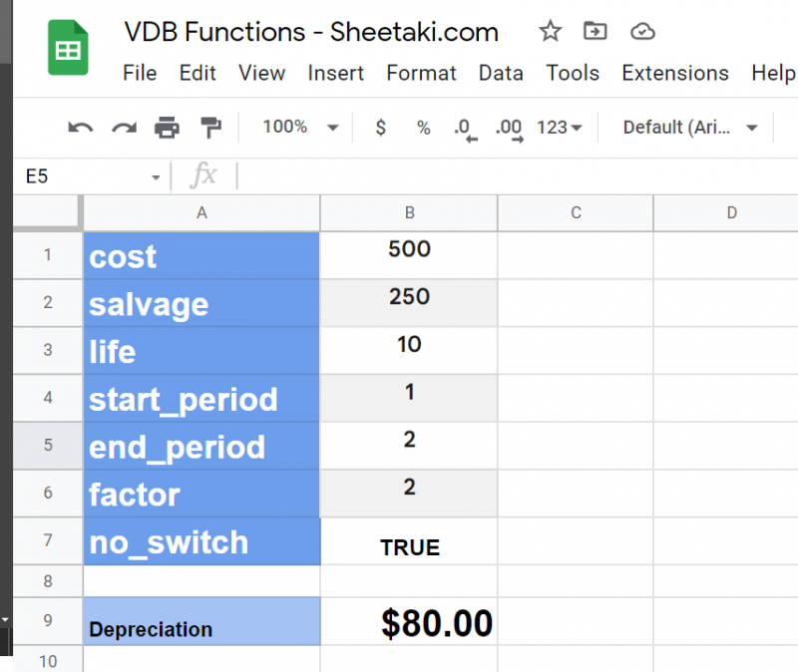Select the paint format tool

[x=210, y=128]
